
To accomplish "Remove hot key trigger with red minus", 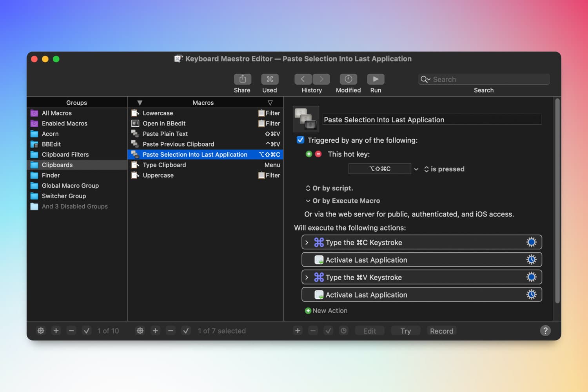I will point(318,154).
